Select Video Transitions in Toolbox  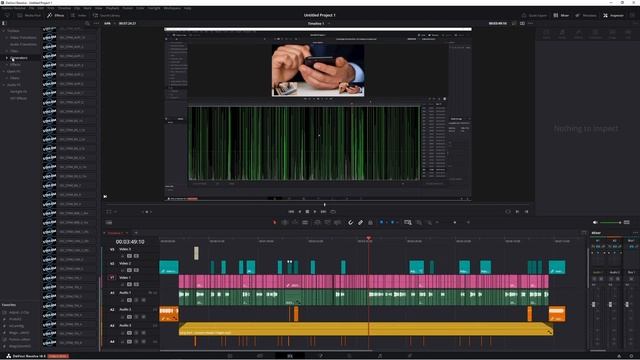pyautogui.click(x=23, y=38)
